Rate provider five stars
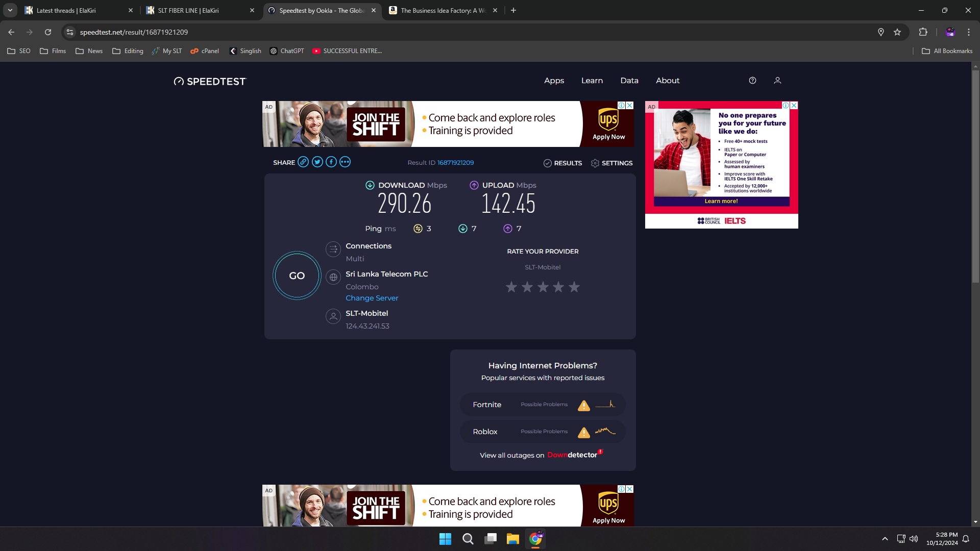Image resolution: width=980 pixels, height=551 pixels. [574, 287]
